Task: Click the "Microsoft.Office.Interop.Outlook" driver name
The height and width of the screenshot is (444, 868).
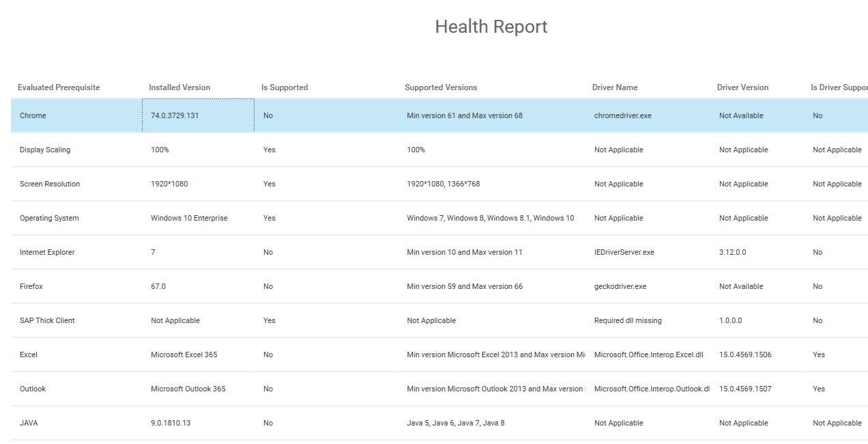Action: tap(652, 389)
